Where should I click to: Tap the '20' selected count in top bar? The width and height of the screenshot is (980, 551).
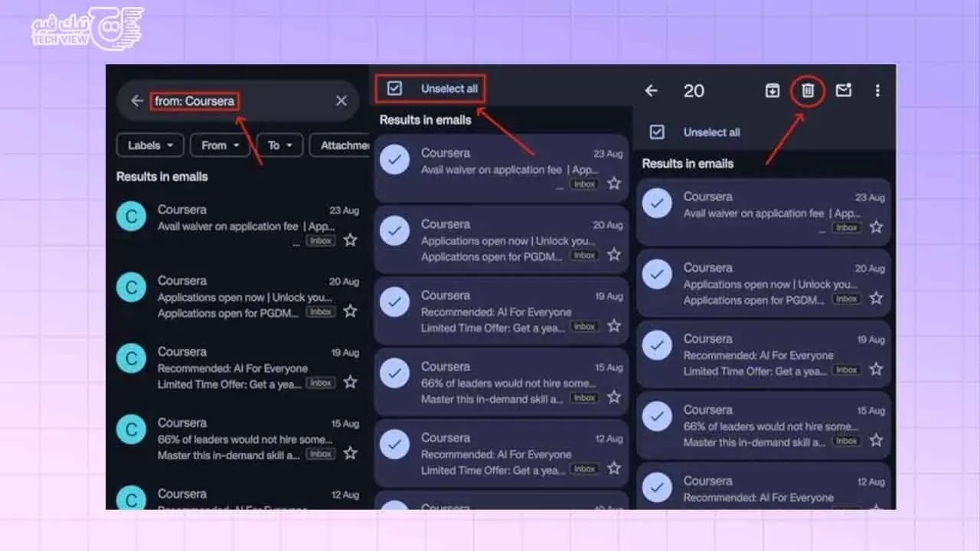(x=694, y=91)
